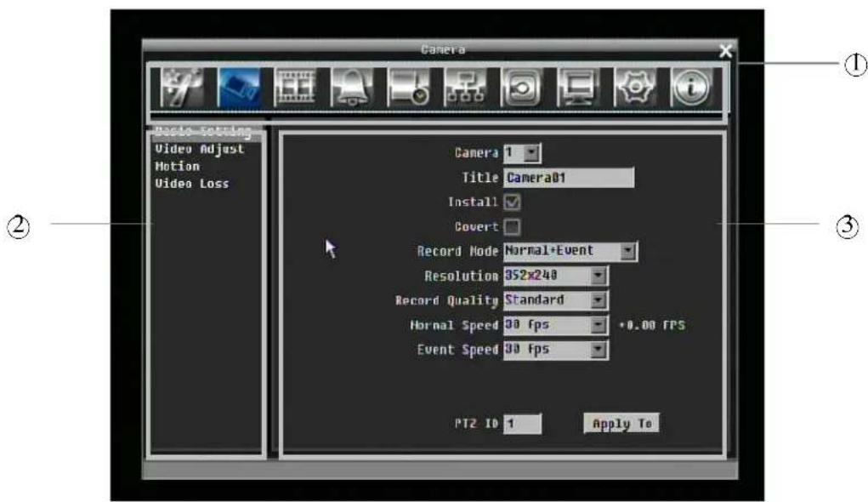
Task: Open the Resolution dropdown
Action: tap(556, 276)
